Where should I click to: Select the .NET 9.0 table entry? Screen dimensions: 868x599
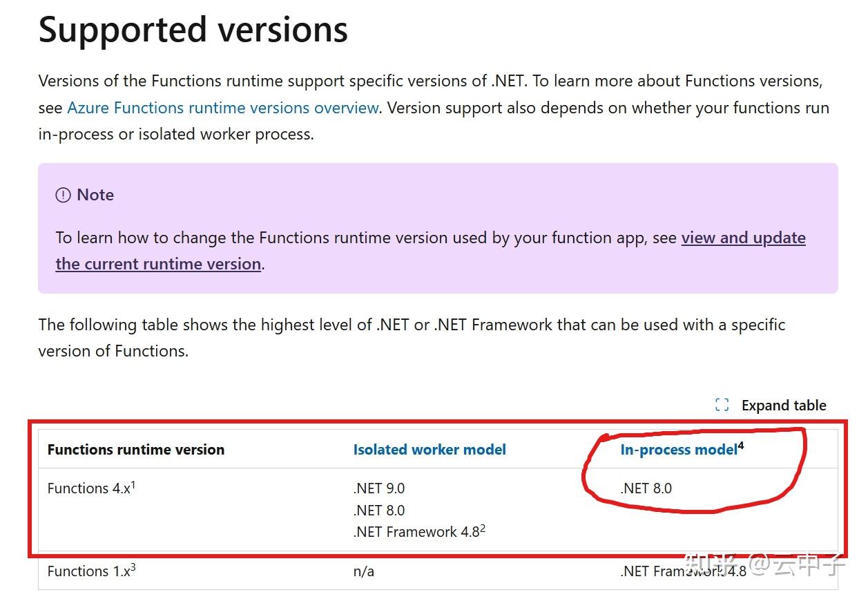tap(379, 488)
